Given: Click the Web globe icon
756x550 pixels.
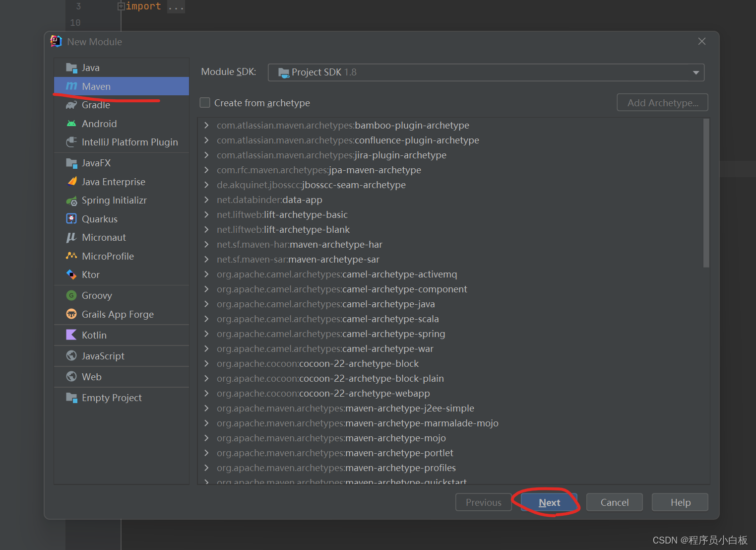Looking at the screenshot, I should click(71, 377).
